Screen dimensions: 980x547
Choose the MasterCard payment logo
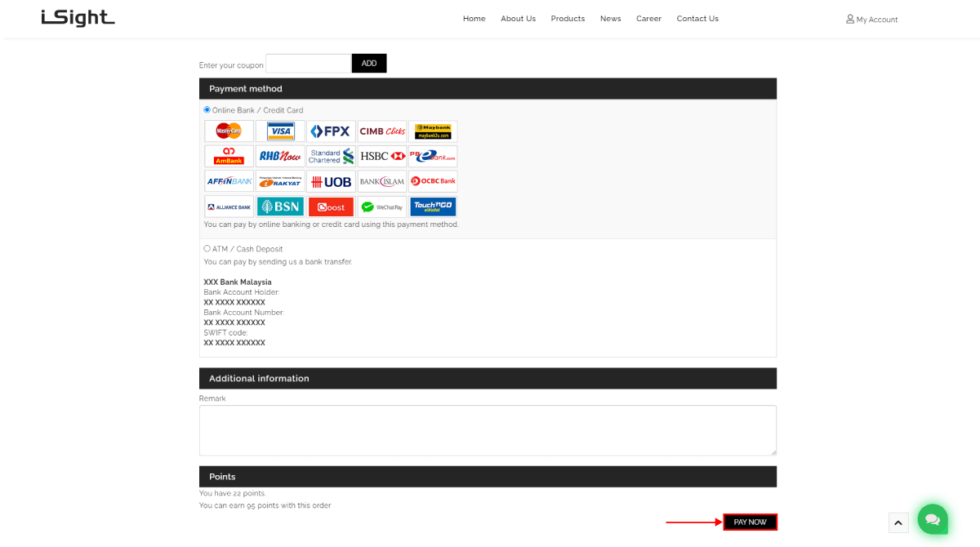coord(229,131)
